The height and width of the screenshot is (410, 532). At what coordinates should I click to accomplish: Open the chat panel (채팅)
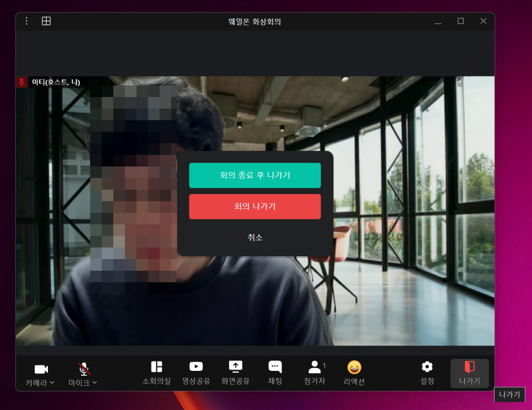tap(275, 373)
